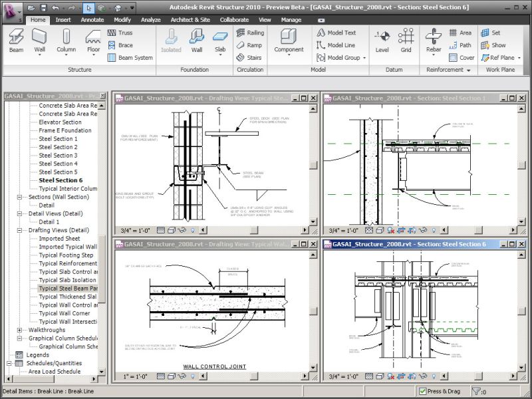Screen dimensions: 532x399
Task: Click the Model Line tool
Action: (x=336, y=45)
